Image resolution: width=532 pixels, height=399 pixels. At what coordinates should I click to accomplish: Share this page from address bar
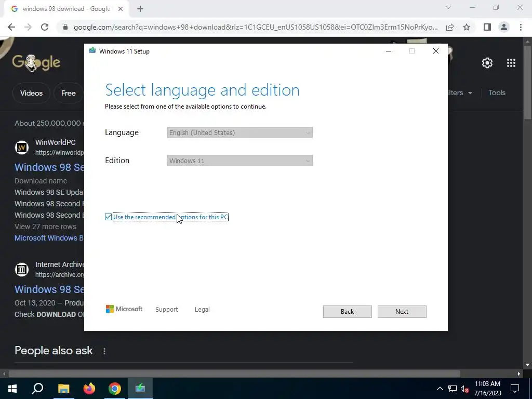[x=450, y=27]
